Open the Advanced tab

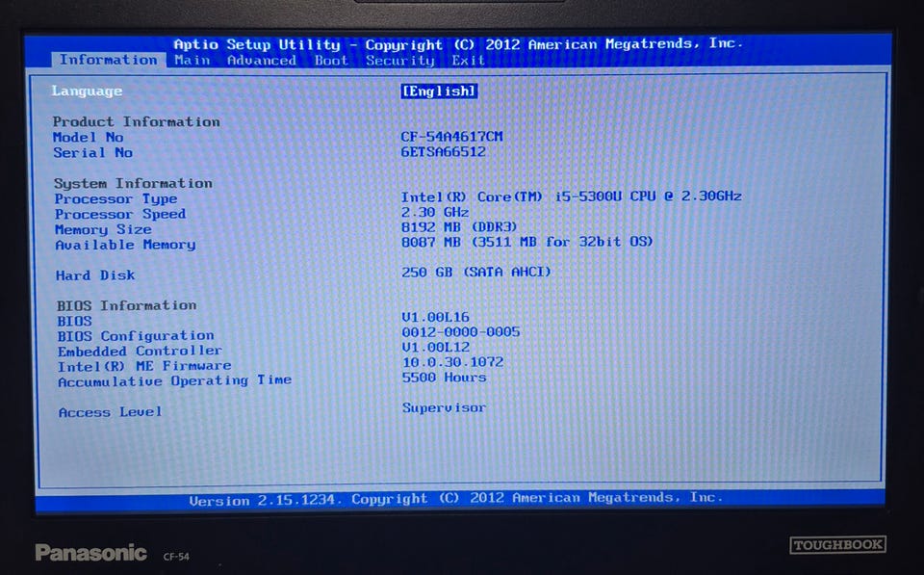pyautogui.click(x=262, y=60)
